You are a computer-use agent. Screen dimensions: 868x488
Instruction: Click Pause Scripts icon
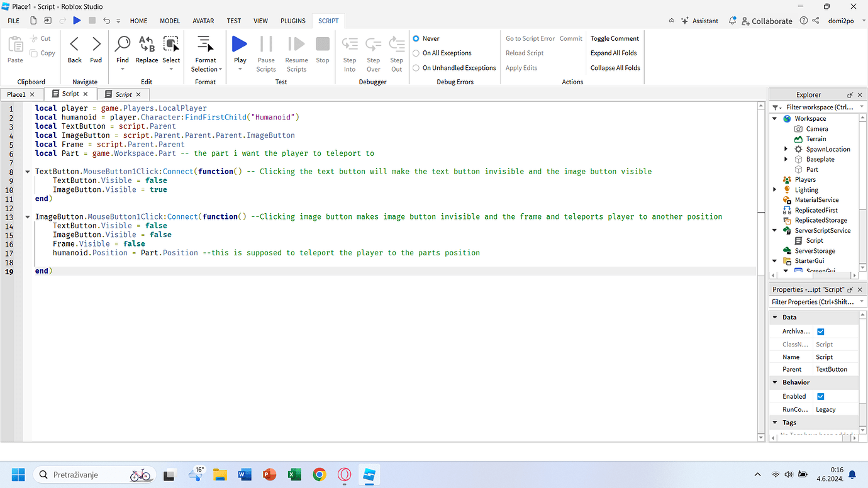pos(266,44)
